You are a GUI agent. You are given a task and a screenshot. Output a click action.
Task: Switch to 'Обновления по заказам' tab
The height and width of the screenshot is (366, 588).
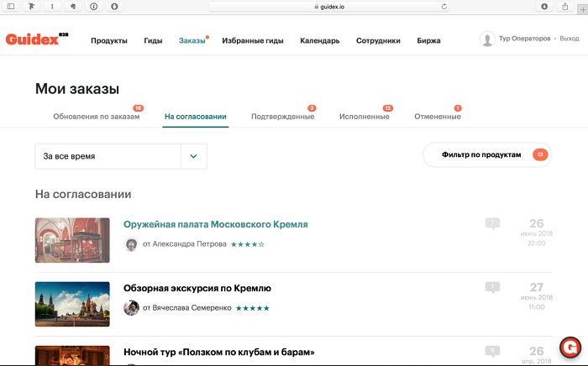(96, 117)
